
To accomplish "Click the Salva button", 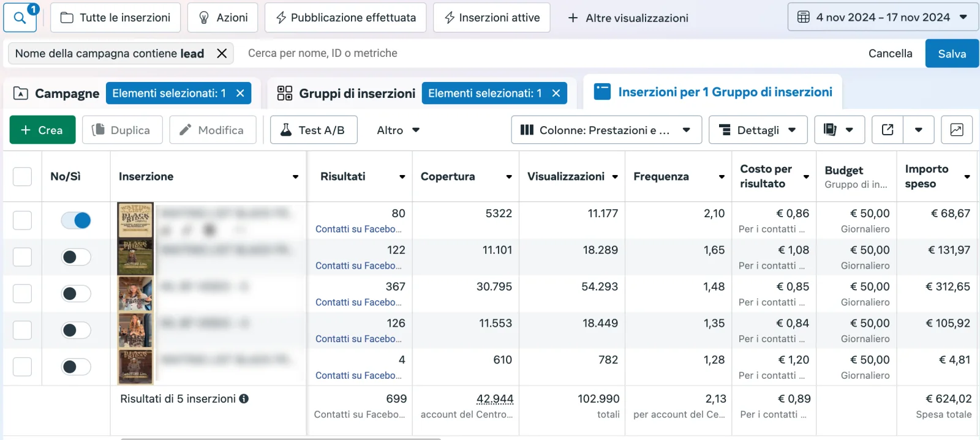I will tap(952, 53).
